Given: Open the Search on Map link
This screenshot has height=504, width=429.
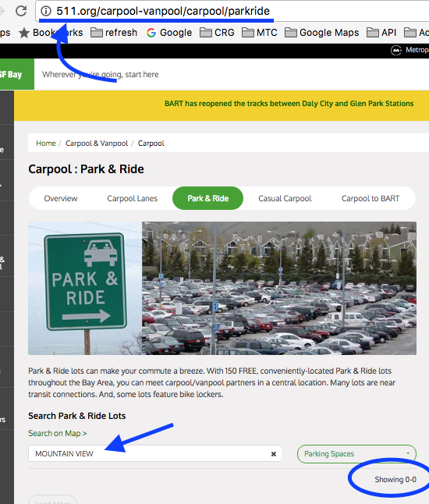Looking at the screenshot, I should (x=58, y=433).
